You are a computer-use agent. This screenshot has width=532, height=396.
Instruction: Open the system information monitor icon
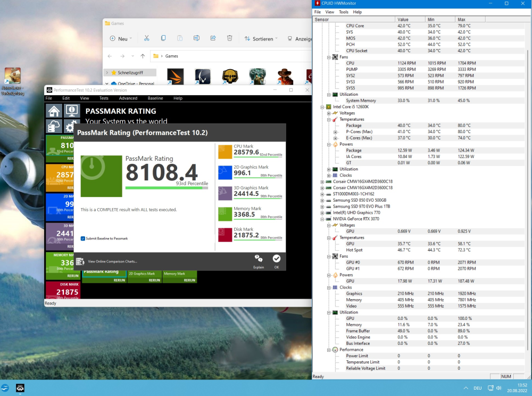pyautogui.click(x=72, y=111)
